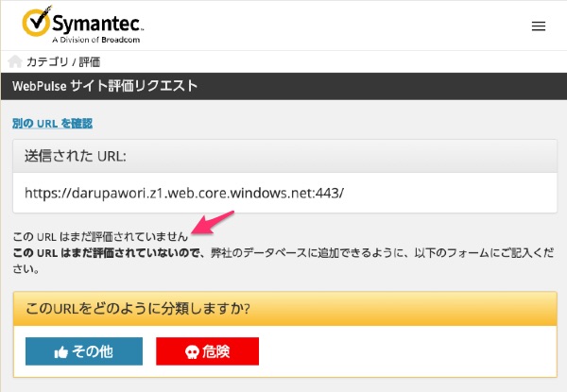
Task: Click the home icon in breadcrumb
Action: click(x=15, y=61)
